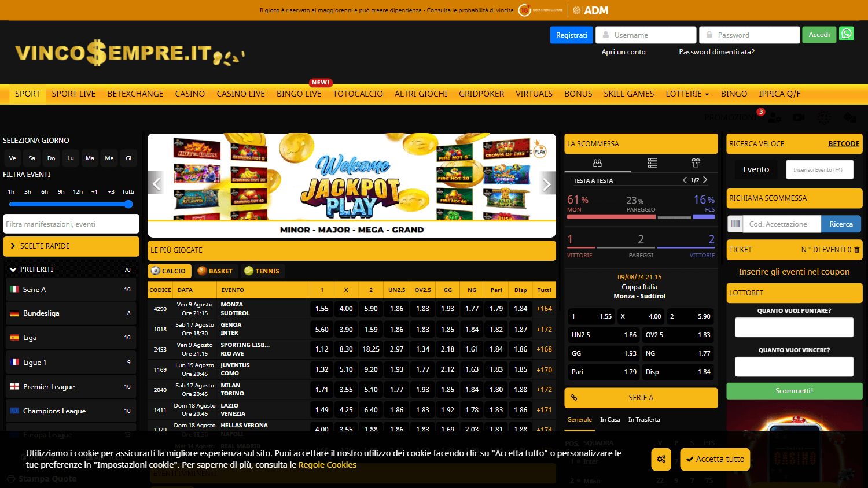This screenshot has height=488, width=868.
Task: Expand more markets +172 for Genoa-Inter
Action: [x=544, y=329]
